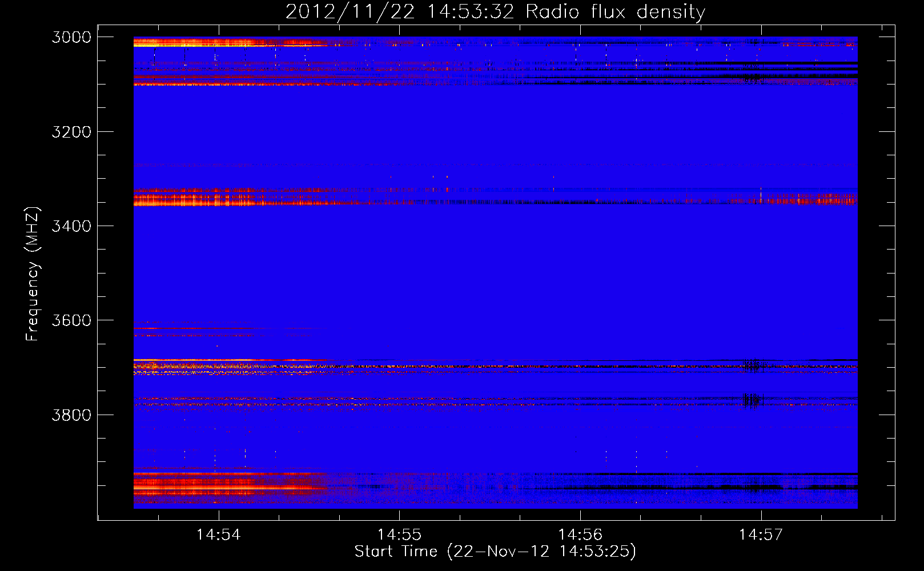Click the 14:56 time tick label
The image size is (924, 571).
point(580,534)
